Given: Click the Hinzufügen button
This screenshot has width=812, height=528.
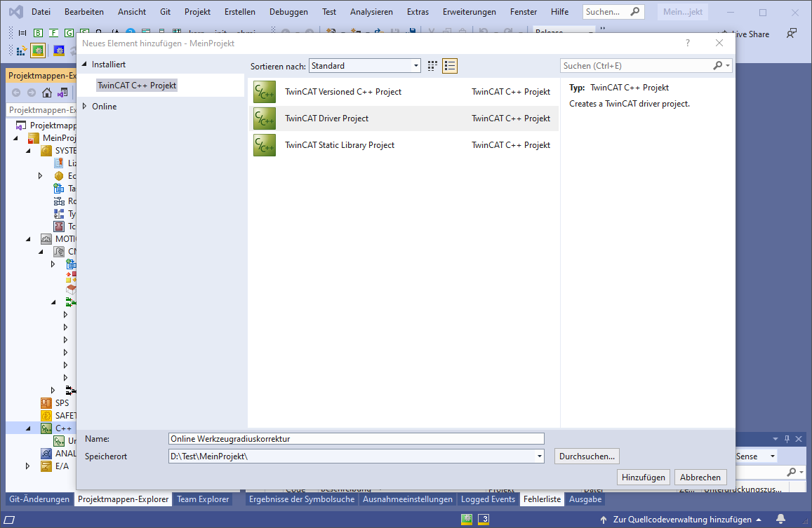Looking at the screenshot, I should pyautogui.click(x=643, y=478).
